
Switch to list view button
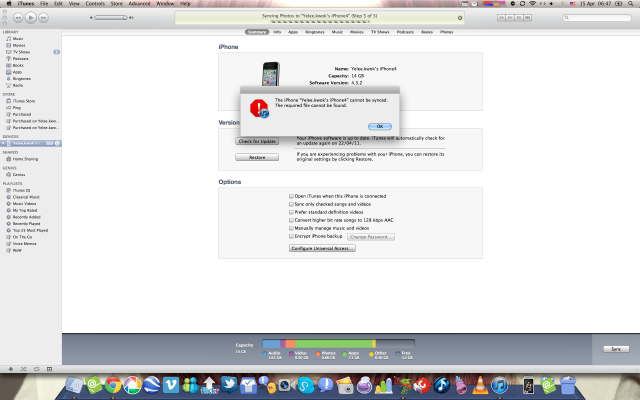tap(501, 18)
